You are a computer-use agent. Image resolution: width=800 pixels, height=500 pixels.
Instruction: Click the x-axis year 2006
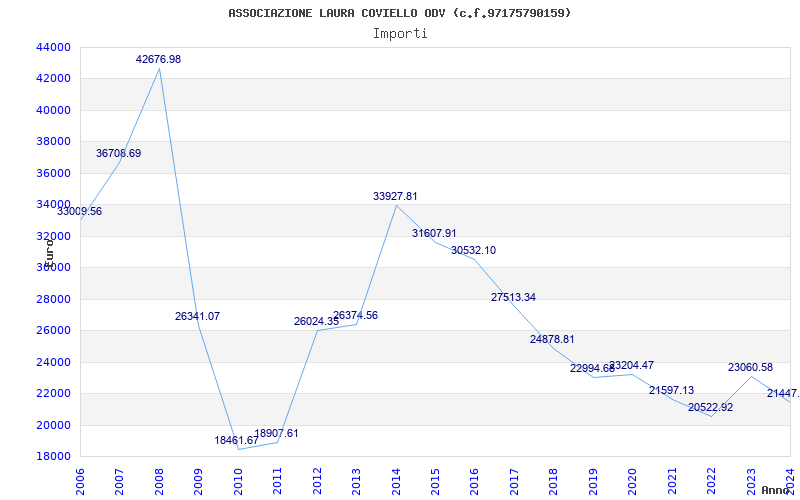click(80, 482)
